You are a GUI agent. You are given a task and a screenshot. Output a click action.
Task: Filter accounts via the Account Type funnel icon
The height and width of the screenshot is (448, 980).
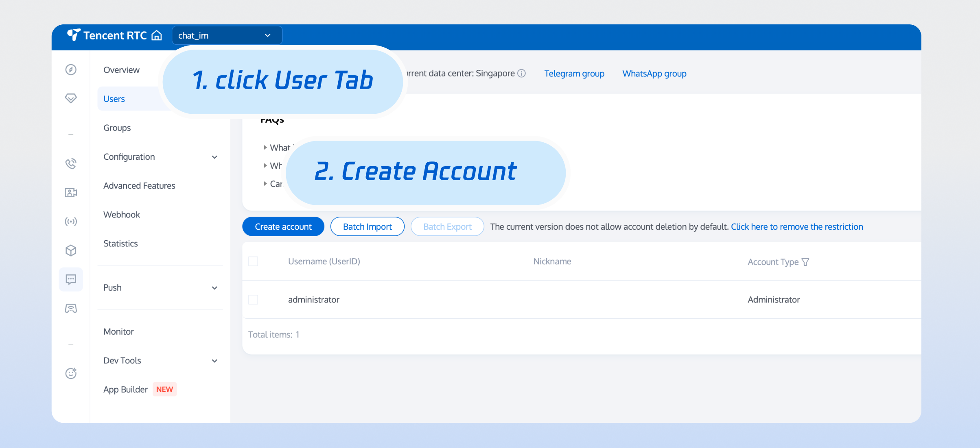(805, 262)
